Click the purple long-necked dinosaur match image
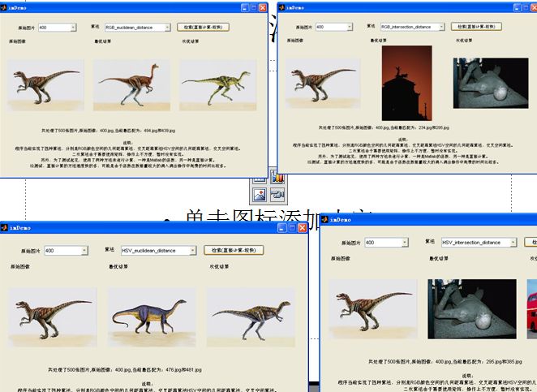Viewport: 537px width, 392px height. click(152, 317)
